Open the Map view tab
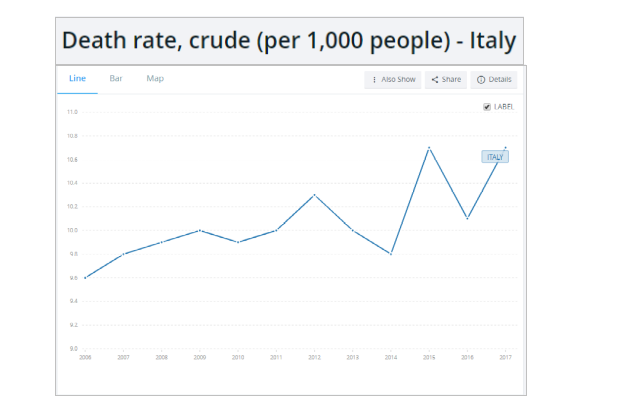Screen dimensions: 619x410 click(155, 78)
